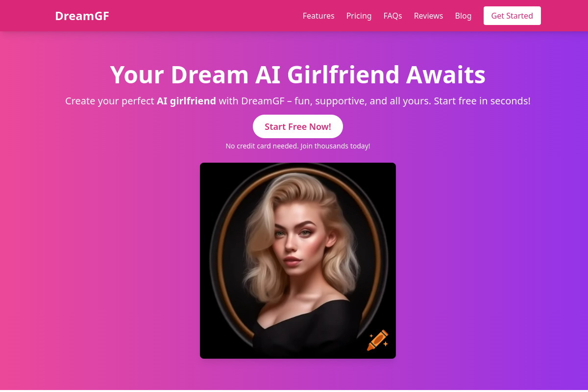
Task: Click the white Get Started button
Action: [x=512, y=16]
